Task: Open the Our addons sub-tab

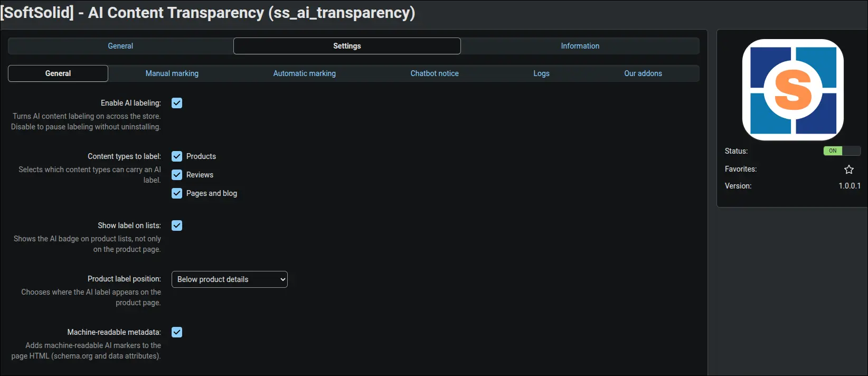Action: (643, 73)
